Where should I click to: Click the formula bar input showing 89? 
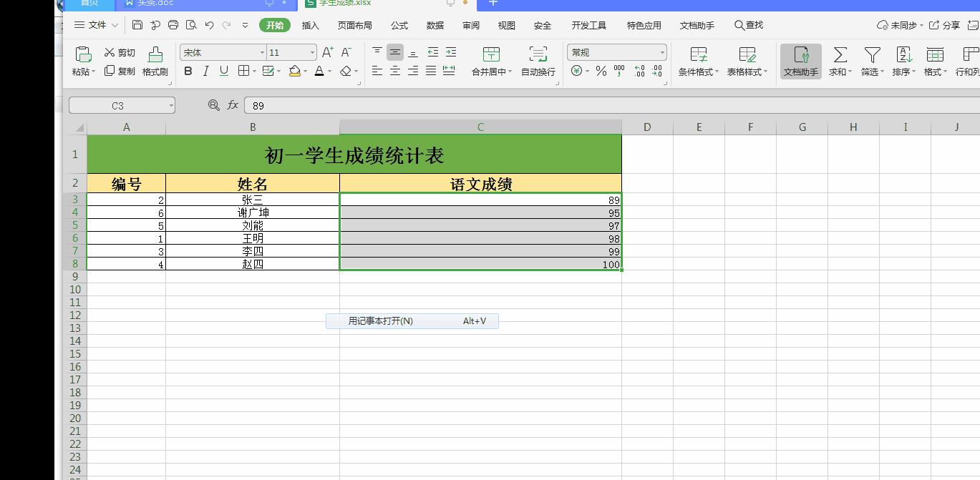coord(612,105)
